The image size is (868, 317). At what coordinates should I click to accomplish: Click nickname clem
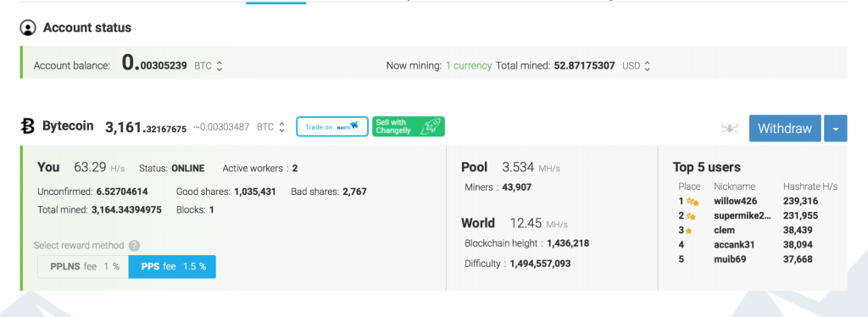(724, 231)
